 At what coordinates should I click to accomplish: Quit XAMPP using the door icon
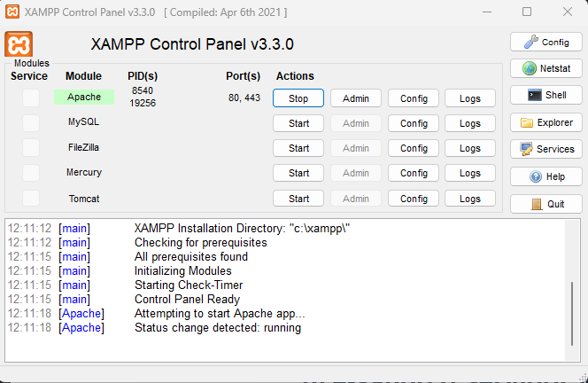(545, 204)
